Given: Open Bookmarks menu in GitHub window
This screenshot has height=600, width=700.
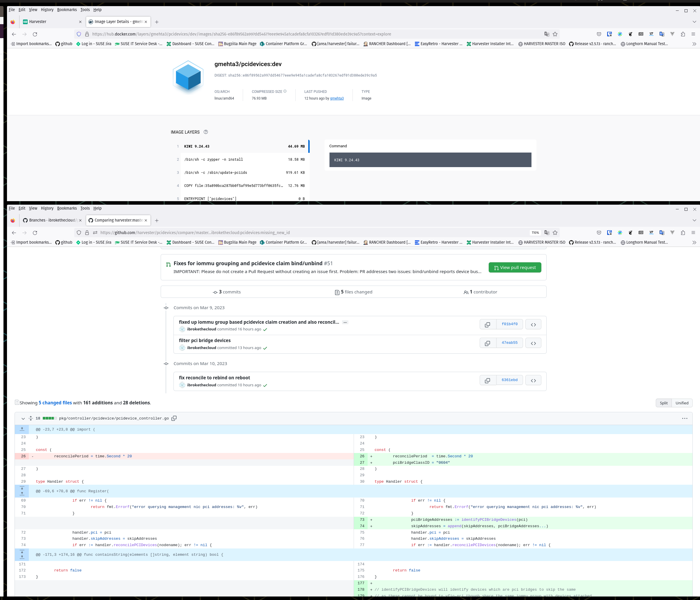Looking at the screenshot, I should click(67, 208).
